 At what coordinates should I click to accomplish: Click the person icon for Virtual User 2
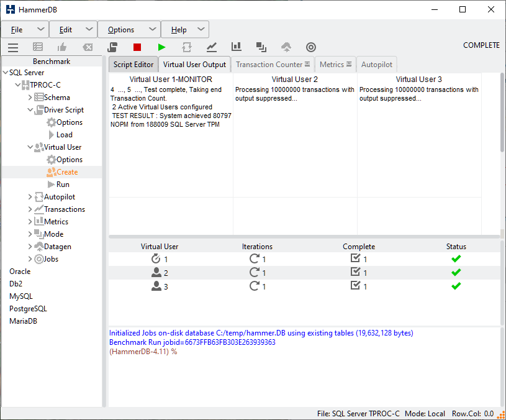click(x=156, y=273)
